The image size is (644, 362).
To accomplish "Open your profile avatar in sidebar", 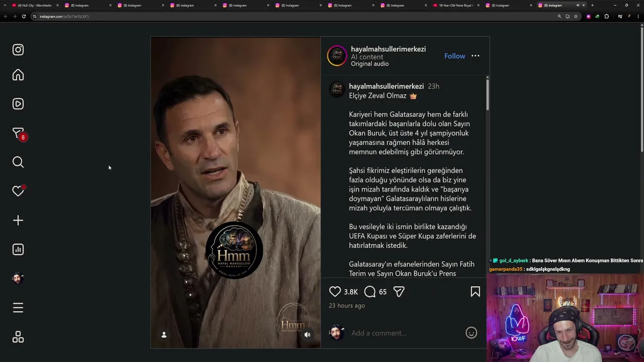I will pos(18,279).
